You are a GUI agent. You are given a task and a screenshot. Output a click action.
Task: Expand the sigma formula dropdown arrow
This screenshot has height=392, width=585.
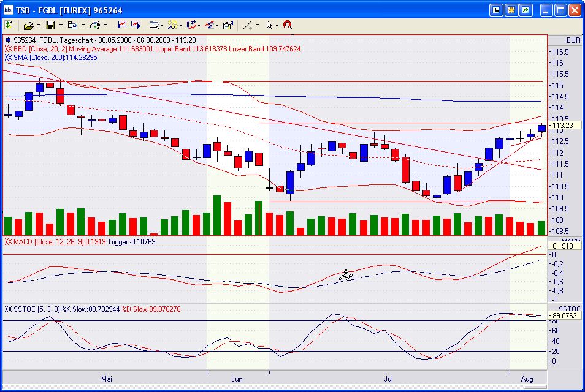(217, 25)
